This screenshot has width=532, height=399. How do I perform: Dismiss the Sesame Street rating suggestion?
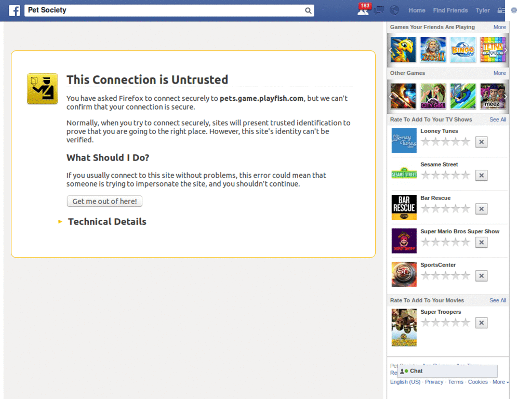[481, 176]
